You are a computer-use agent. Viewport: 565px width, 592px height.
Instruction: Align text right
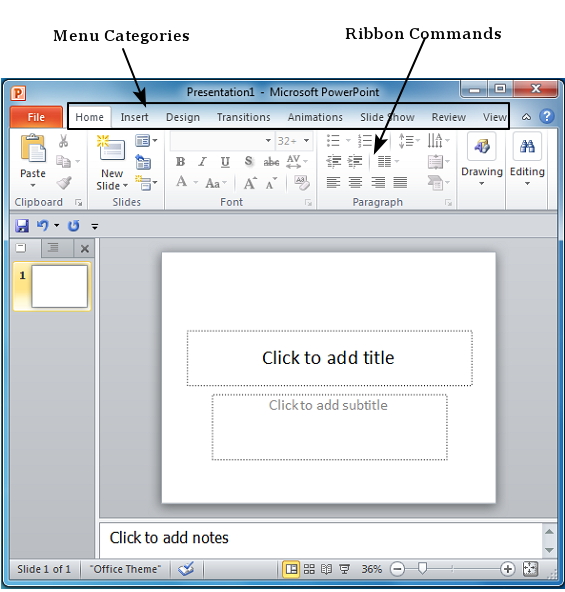click(x=378, y=183)
